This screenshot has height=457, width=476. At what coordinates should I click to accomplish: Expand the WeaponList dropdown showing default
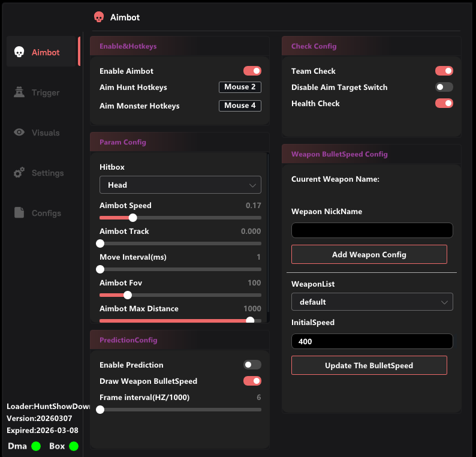tap(372, 302)
